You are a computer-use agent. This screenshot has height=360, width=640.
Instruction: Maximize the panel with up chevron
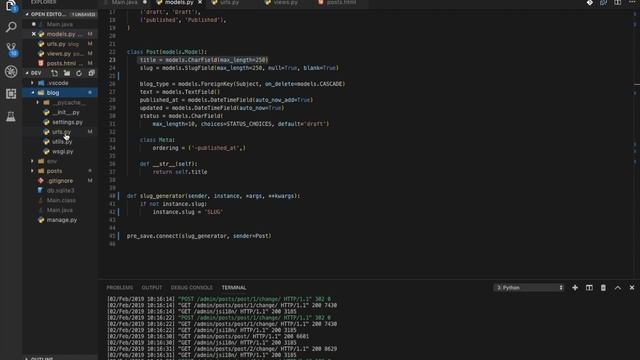pos(618,288)
